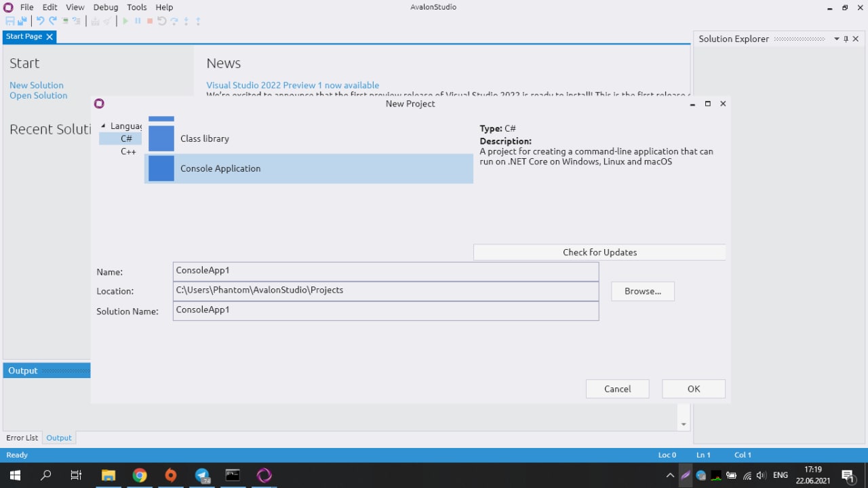Open the Edit menu
868x488 pixels.
pos(50,7)
